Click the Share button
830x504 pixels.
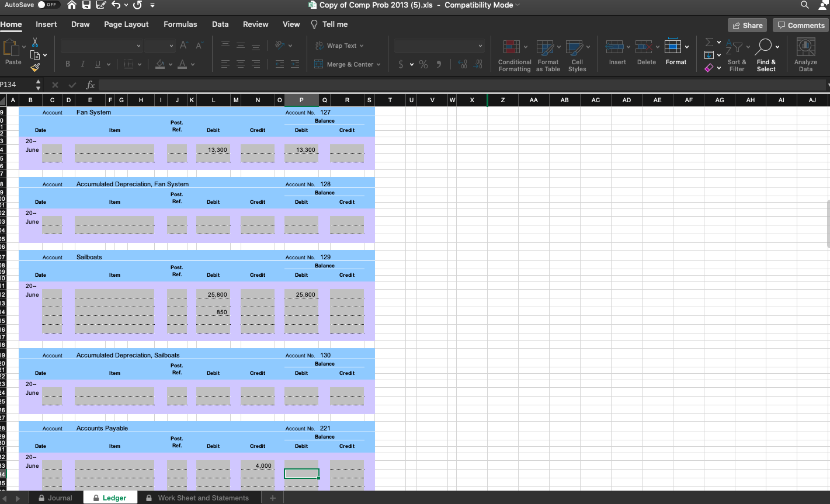[747, 26]
